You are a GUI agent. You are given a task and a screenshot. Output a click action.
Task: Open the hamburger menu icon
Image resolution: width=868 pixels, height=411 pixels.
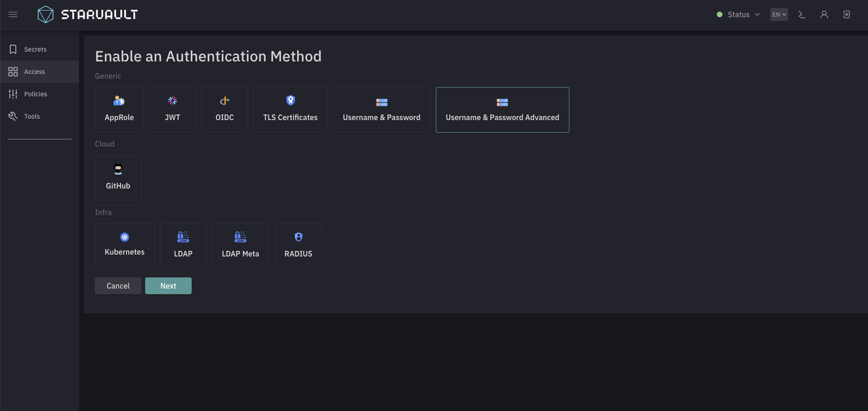tap(13, 14)
